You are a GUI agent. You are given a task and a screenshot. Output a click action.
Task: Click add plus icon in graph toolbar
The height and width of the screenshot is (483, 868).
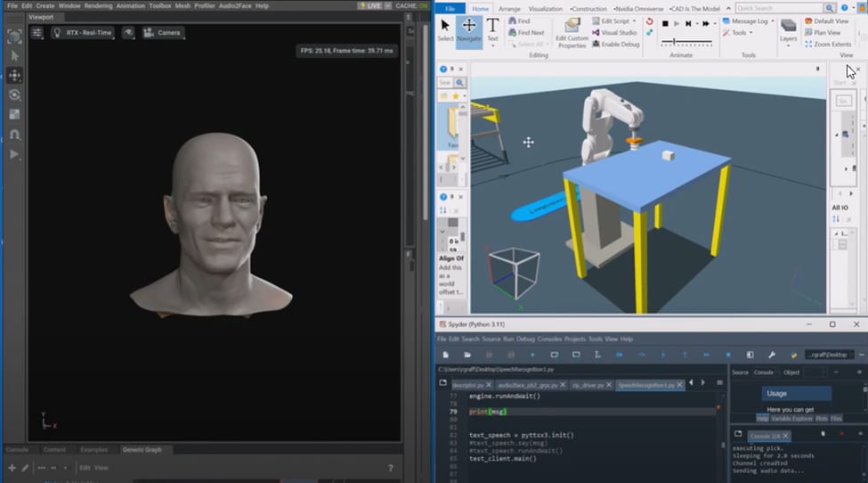[12, 468]
